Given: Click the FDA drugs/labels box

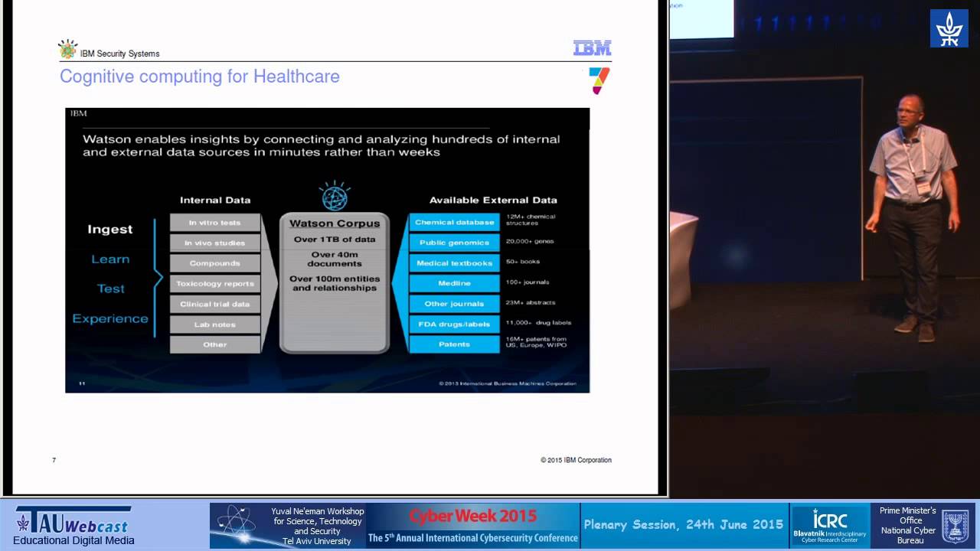Looking at the screenshot, I should 455,324.
